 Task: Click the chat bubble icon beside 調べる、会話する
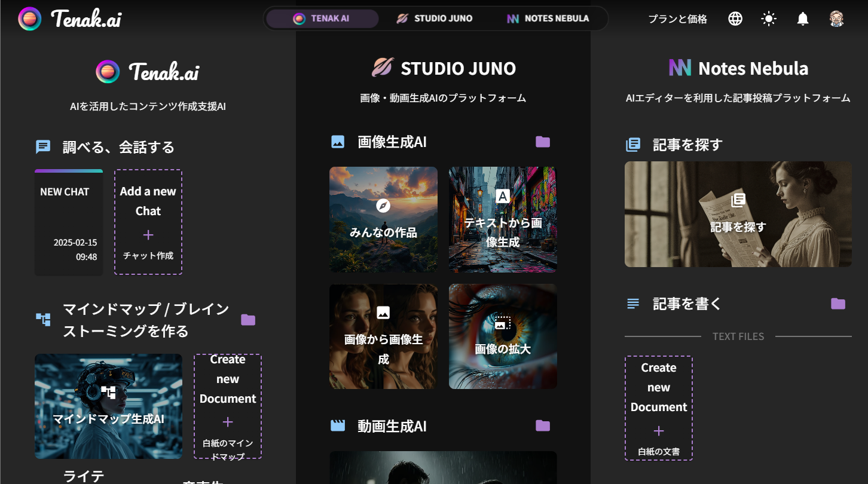(42, 146)
